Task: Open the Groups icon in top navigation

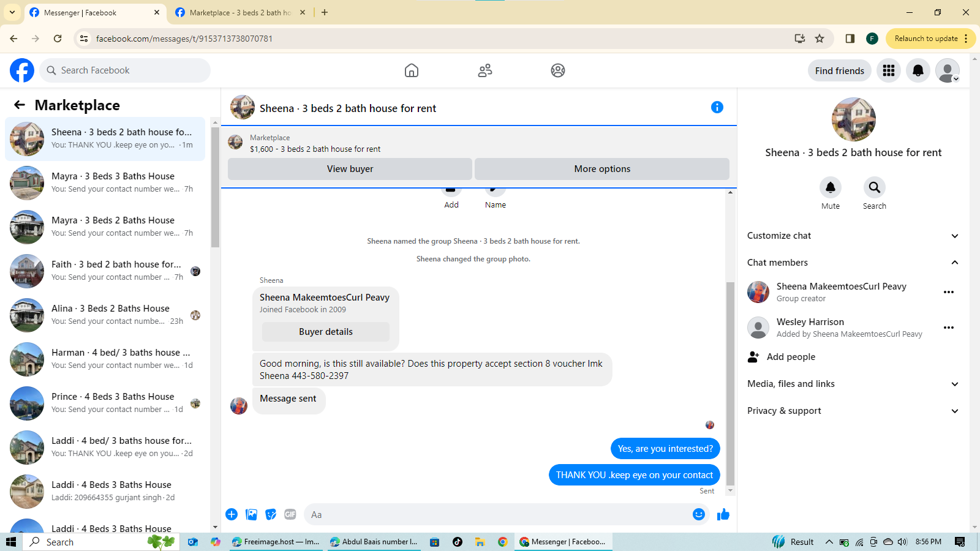Action: [x=558, y=70]
